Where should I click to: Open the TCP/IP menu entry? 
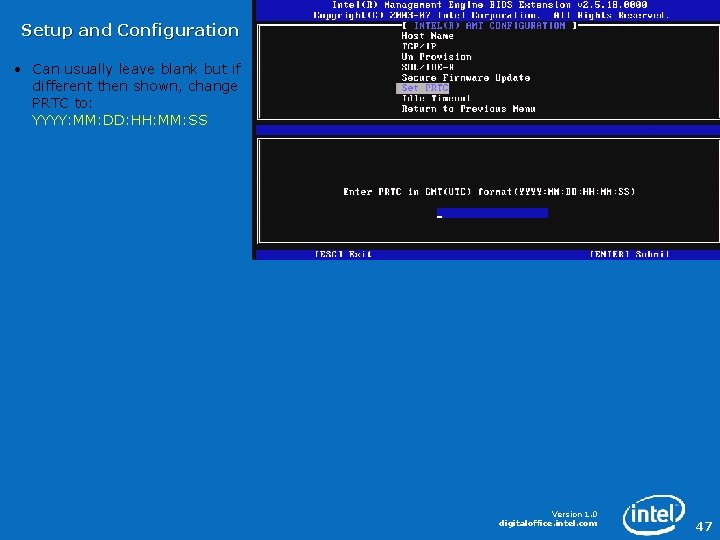(x=419, y=46)
